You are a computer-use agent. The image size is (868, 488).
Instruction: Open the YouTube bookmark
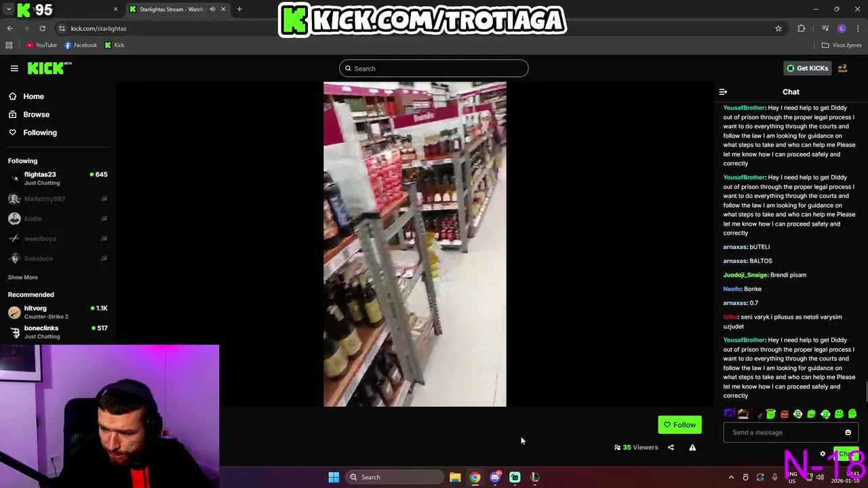pos(41,45)
